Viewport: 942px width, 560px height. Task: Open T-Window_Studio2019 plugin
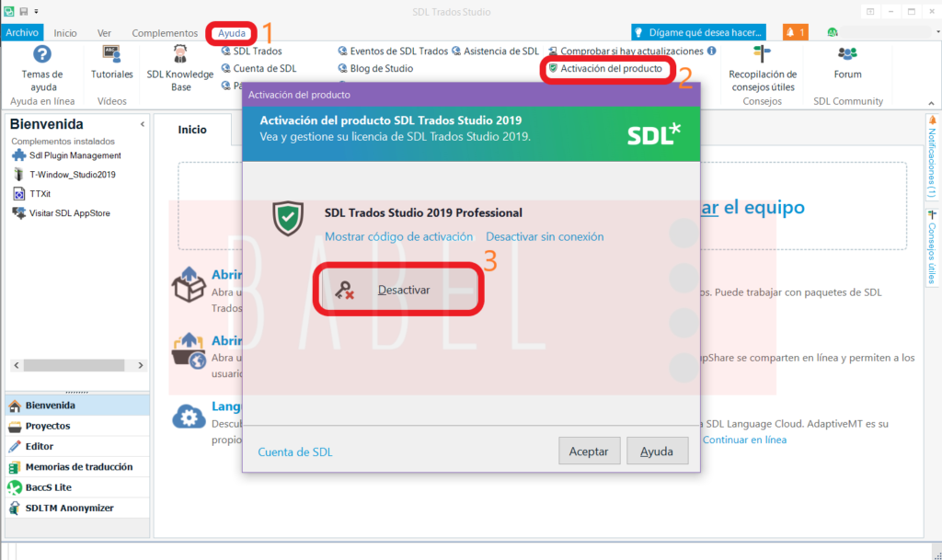pyautogui.click(x=63, y=175)
